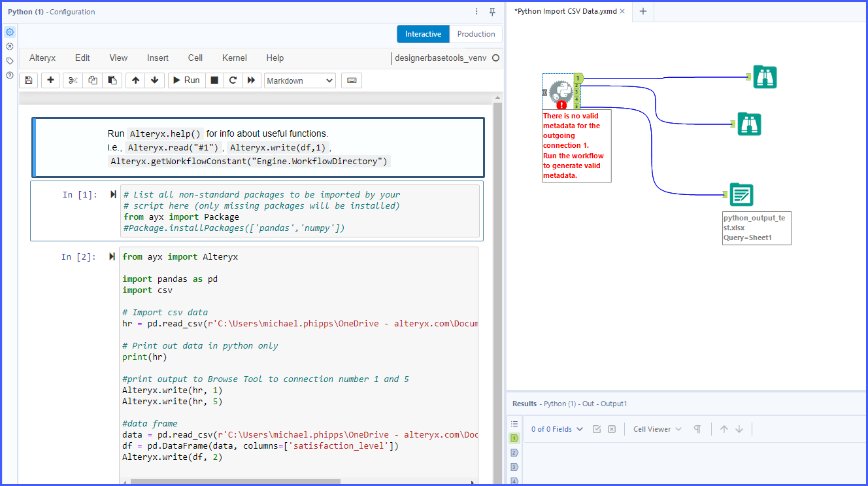
Task: Open the cell type Markdown dropdown
Action: pos(300,80)
